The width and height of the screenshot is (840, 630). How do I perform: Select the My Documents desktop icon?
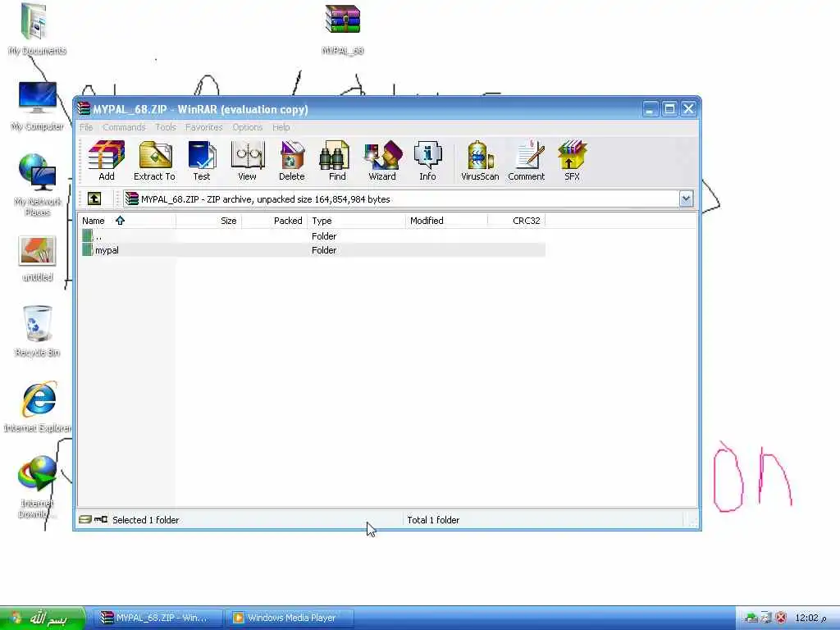point(37,30)
